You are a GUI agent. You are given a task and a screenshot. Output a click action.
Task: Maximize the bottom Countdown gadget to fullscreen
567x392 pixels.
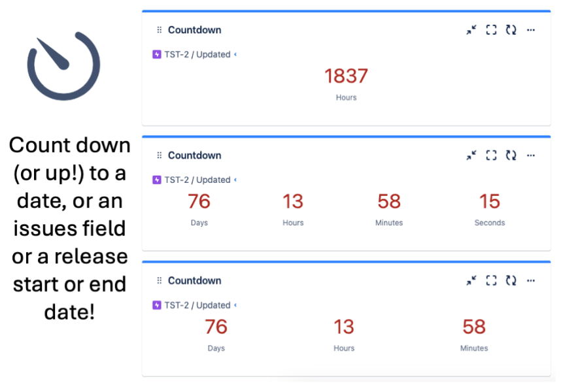point(491,281)
